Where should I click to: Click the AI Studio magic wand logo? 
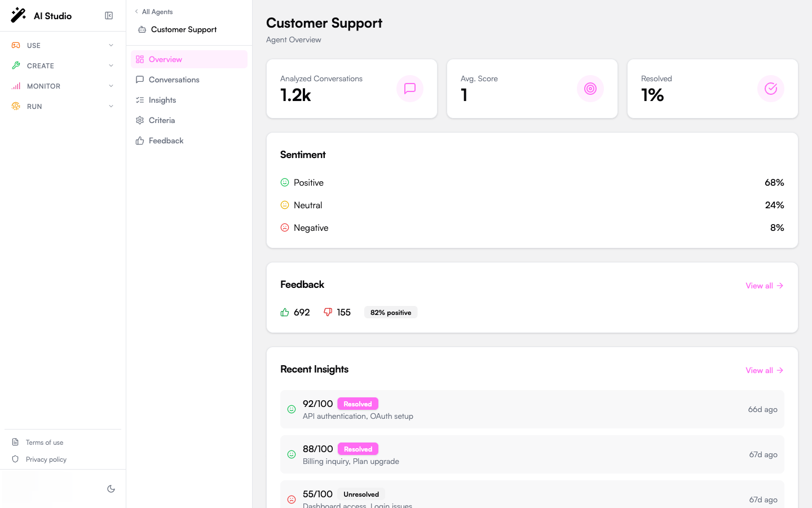coord(19,15)
